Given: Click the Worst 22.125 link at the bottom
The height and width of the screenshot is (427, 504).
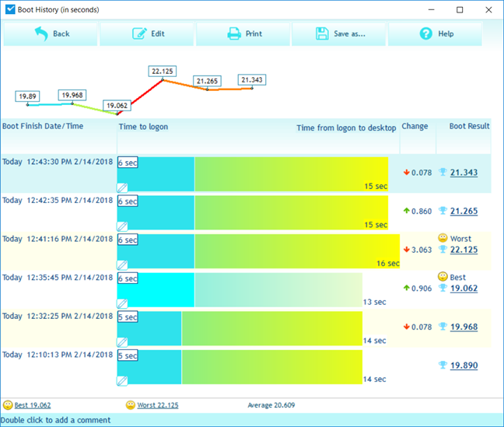Looking at the screenshot, I should pos(158,405).
